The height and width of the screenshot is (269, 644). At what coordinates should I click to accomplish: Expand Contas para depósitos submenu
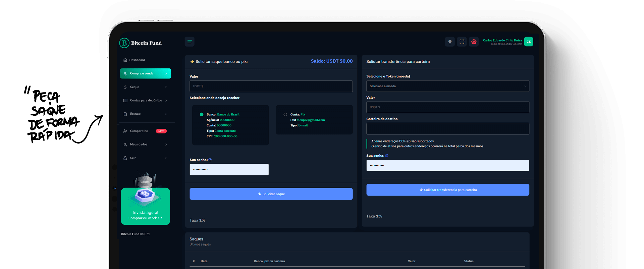(145, 101)
